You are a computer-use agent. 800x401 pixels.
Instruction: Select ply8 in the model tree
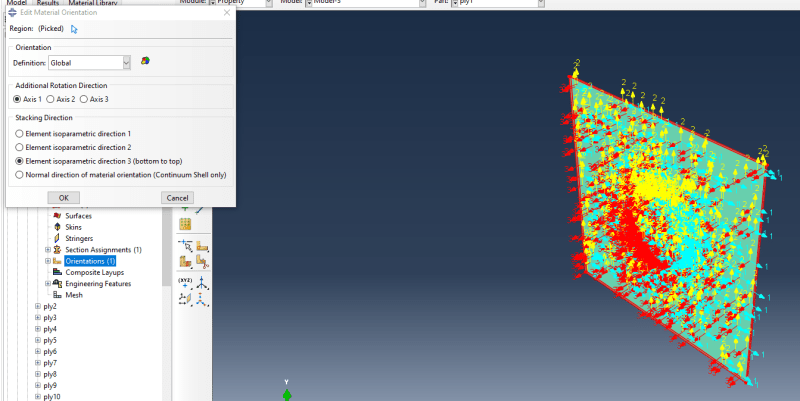[50, 374]
